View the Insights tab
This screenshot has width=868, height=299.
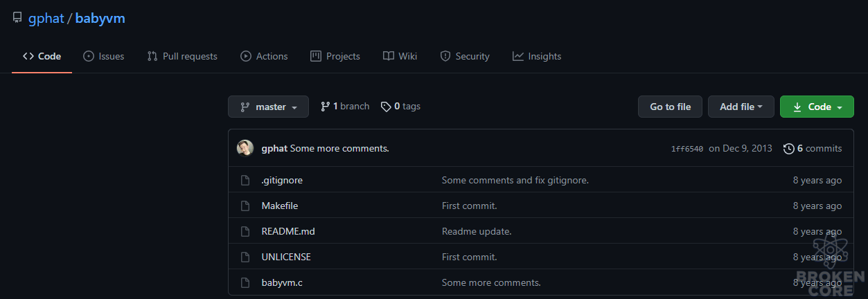pos(537,56)
